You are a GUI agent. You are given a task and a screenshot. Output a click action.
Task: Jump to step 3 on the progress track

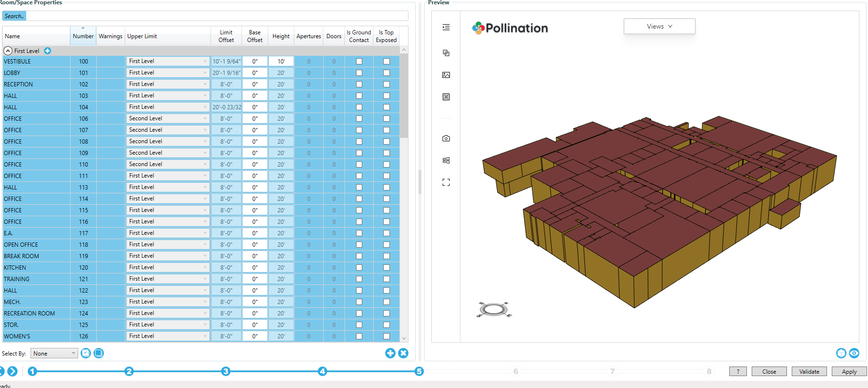click(x=226, y=371)
